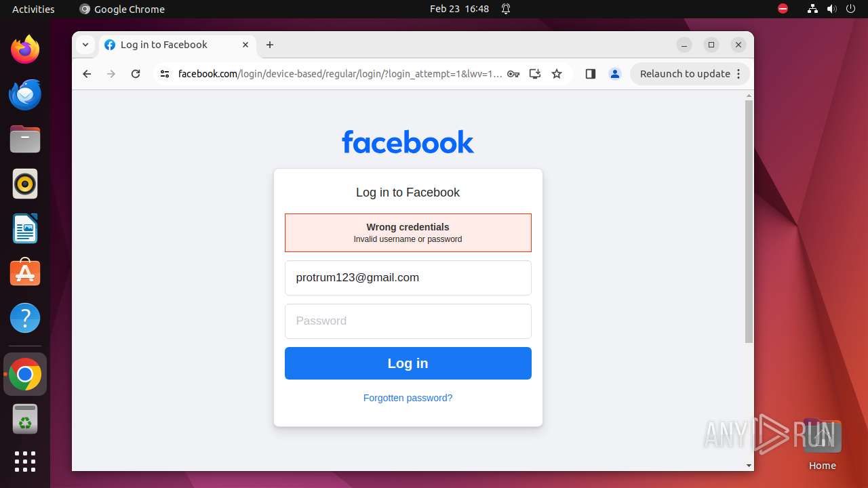868x488 pixels.
Task: Open Chrome profile avatar menu
Action: [615, 74]
